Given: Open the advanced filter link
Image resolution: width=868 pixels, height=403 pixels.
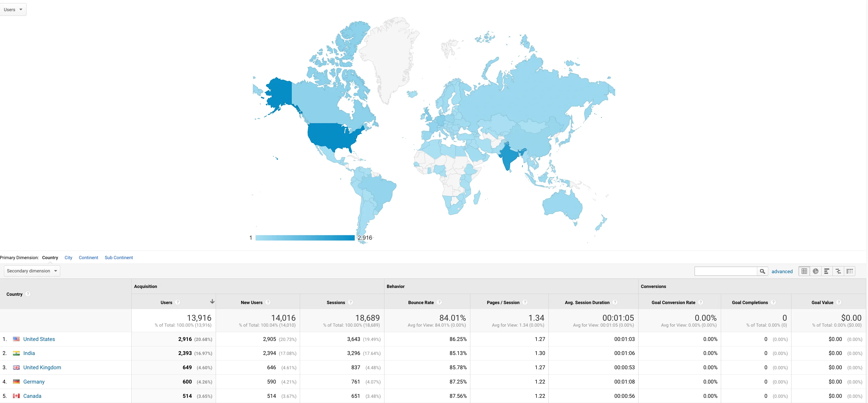Looking at the screenshot, I should pos(782,271).
